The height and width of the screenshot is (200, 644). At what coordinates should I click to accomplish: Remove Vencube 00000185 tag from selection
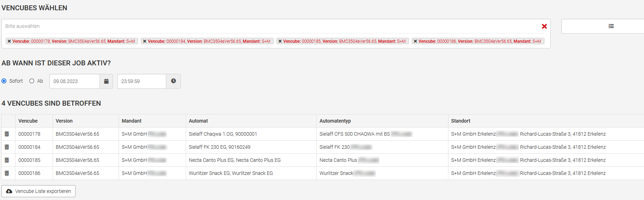280,41
